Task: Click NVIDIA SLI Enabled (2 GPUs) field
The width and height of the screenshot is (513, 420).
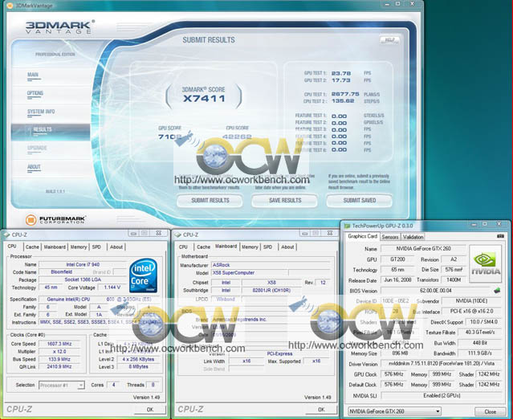Action: point(442,395)
